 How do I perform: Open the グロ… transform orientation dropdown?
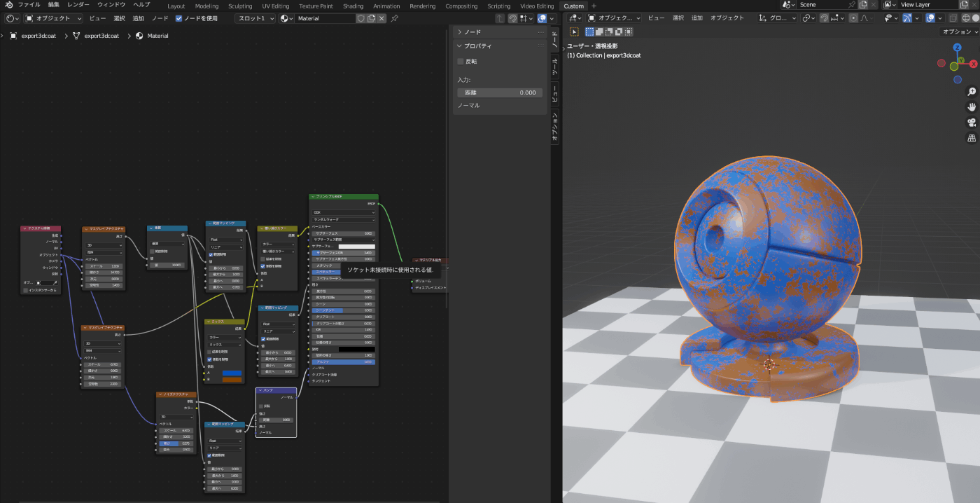coord(778,18)
